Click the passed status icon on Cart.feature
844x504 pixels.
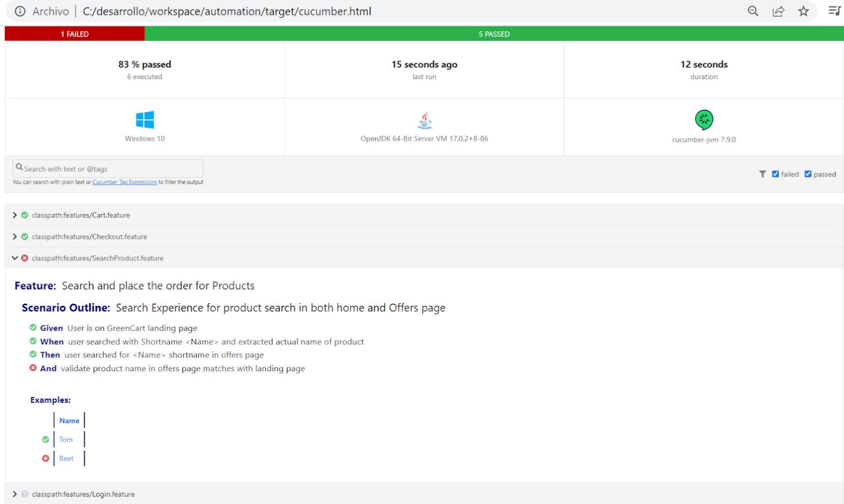coord(24,215)
